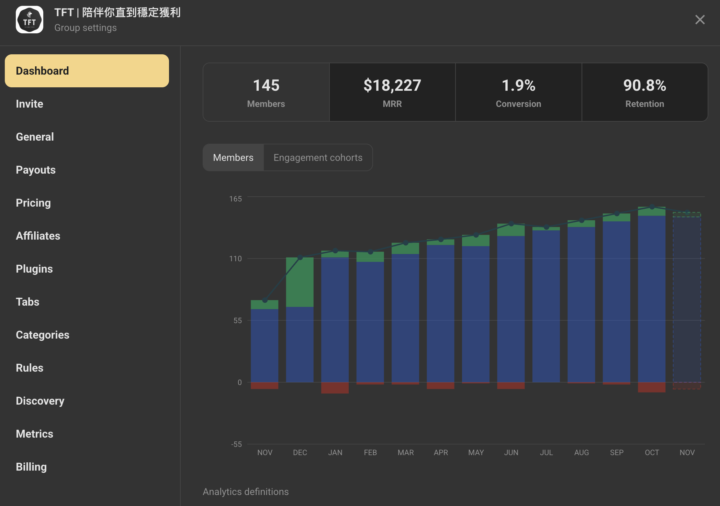Click the TFT group logo icon
The width and height of the screenshot is (720, 506).
point(29,20)
